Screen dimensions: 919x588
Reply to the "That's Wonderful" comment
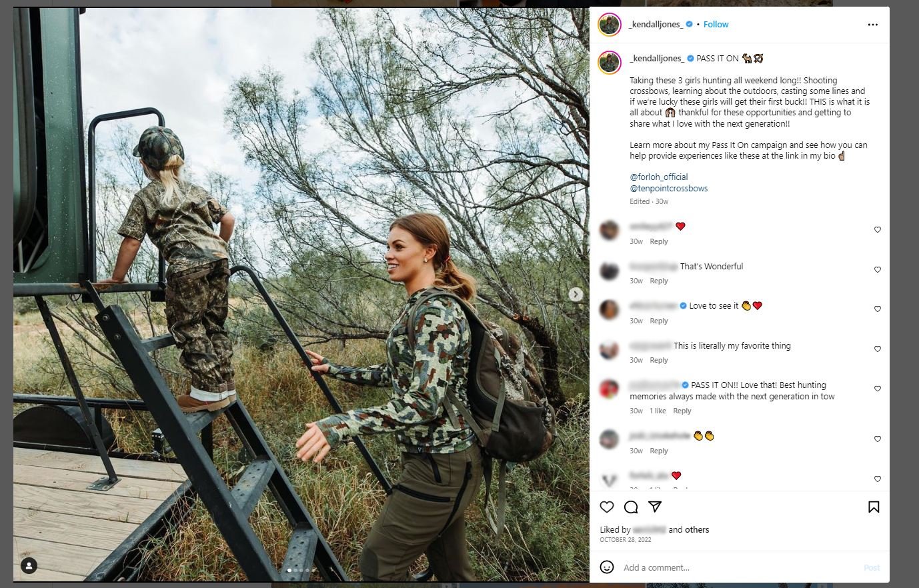[659, 281]
